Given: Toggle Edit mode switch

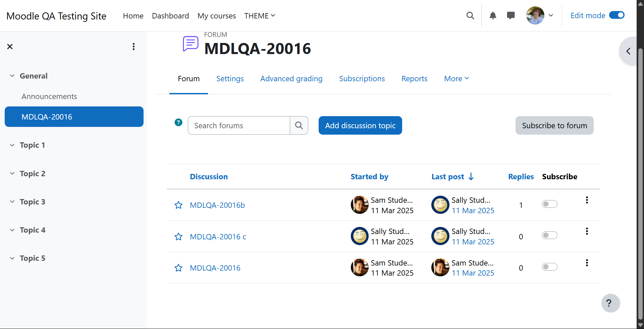Looking at the screenshot, I should (x=617, y=15).
